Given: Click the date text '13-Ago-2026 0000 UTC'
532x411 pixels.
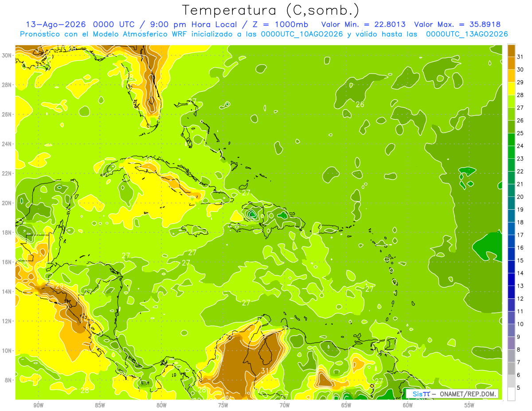Looking at the screenshot, I should [79, 24].
